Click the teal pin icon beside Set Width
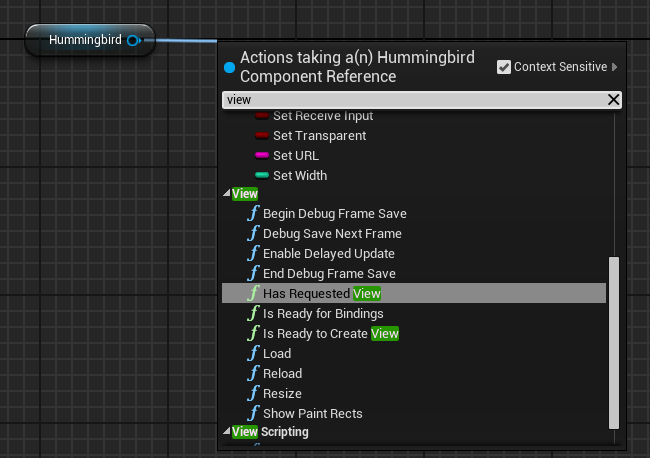This screenshot has width=650, height=458. (262, 175)
